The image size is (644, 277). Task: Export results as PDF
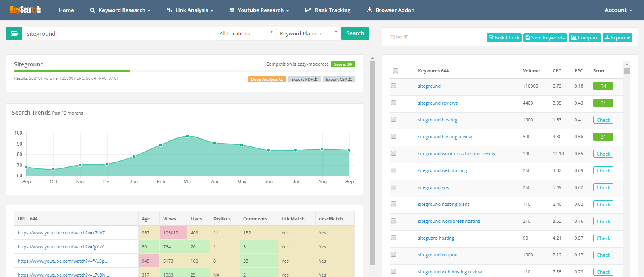(304, 80)
